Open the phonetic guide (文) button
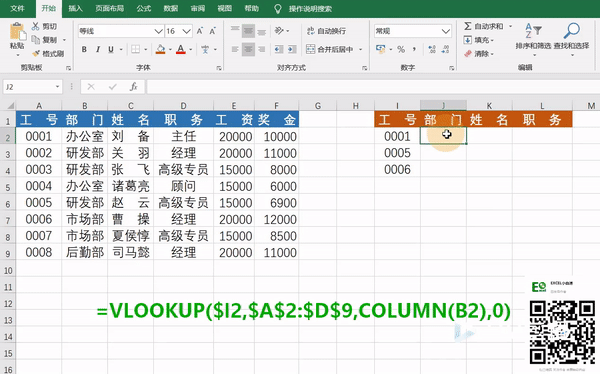The image size is (600, 374). 205,49
